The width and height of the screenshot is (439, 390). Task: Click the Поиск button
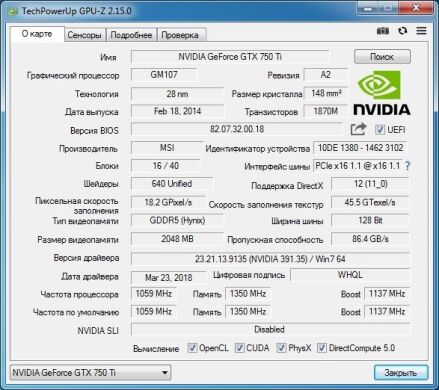tap(382, 57)
